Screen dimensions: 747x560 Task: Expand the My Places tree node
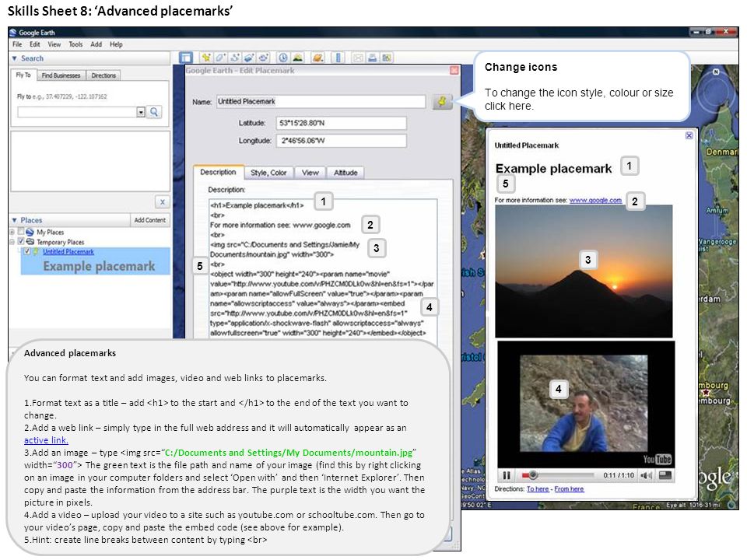(12, 232)
